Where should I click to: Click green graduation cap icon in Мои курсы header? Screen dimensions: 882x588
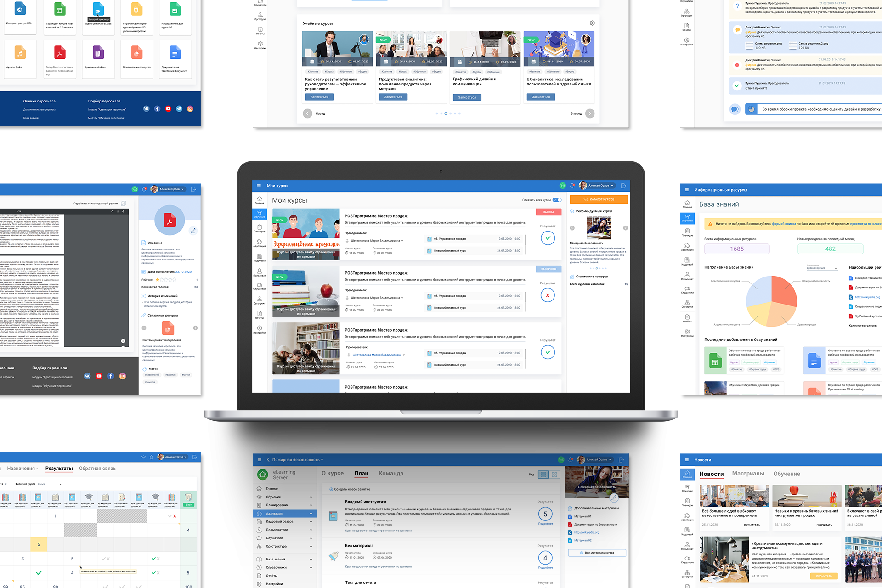click(563, 186)
